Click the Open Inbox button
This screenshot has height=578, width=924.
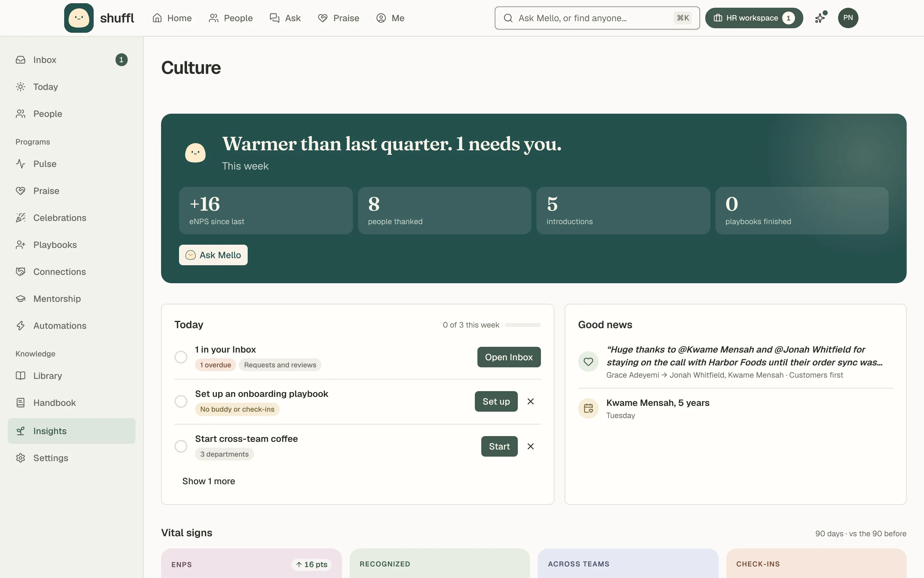click(509, 357)
